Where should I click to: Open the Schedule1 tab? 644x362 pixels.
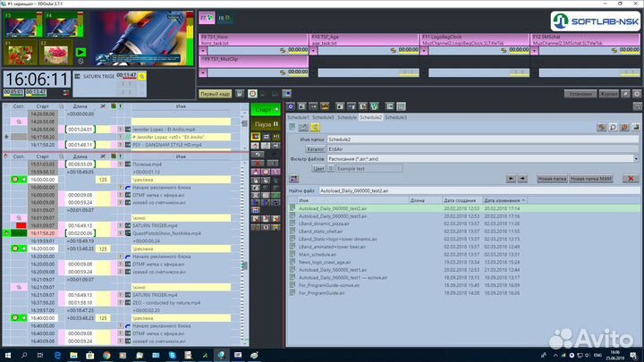(x=298, y=117)
